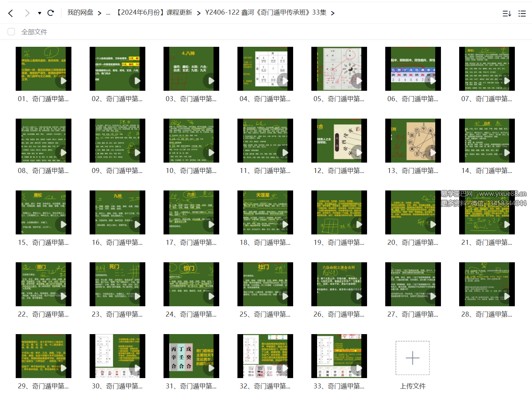This screenshot has height=397, width=532.
Task: Play video 03 with 八神 thumbnail
Action: coord(191,69)
